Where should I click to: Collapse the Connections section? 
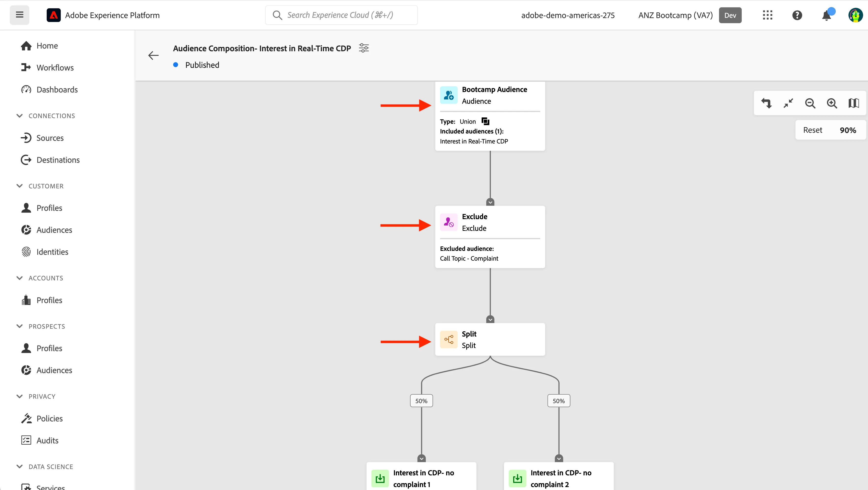tap(20, 116)
